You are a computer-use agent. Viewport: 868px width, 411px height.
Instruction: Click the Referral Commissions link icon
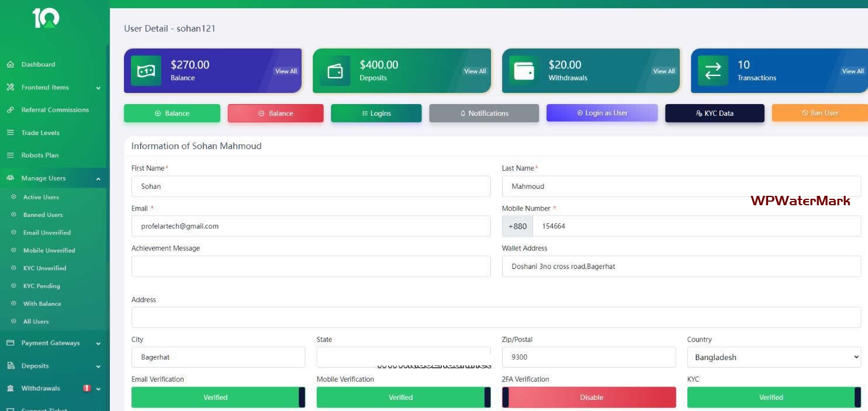click(x=10, y=110)
